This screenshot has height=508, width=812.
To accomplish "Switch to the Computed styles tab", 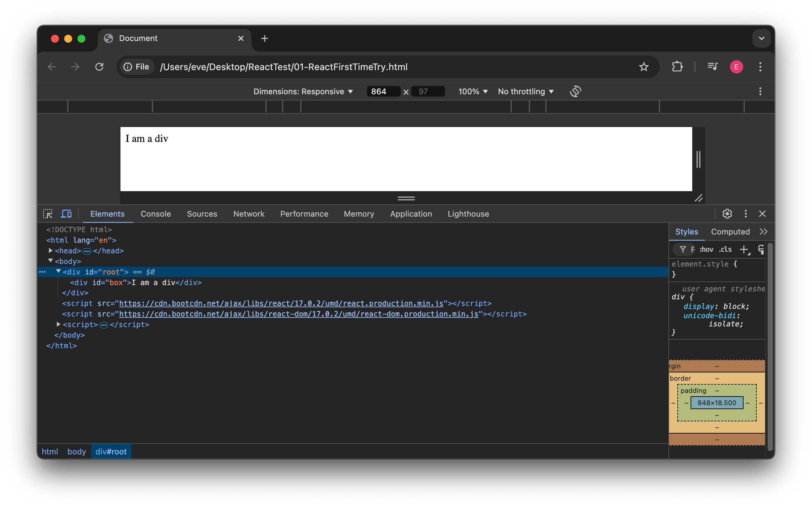I will tap(730, 232).
